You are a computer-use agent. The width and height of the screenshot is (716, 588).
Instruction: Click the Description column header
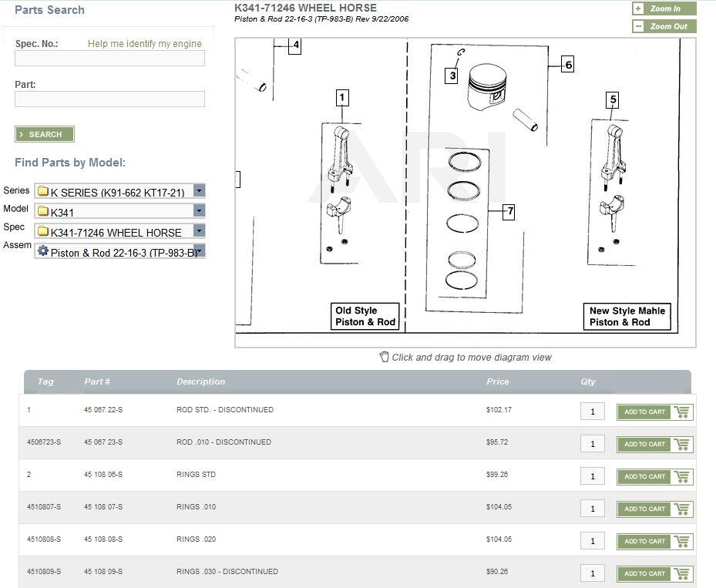click(201, 381)
